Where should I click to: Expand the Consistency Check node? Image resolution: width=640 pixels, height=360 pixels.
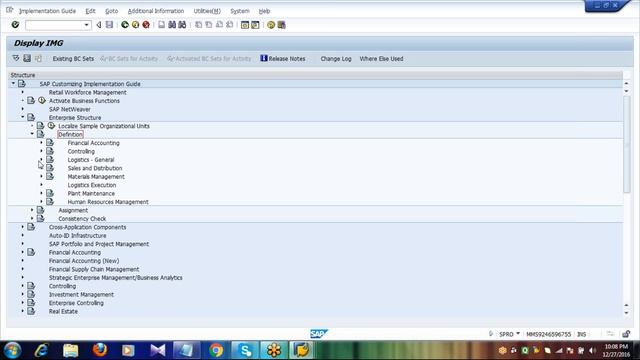[x=32, y=218]
